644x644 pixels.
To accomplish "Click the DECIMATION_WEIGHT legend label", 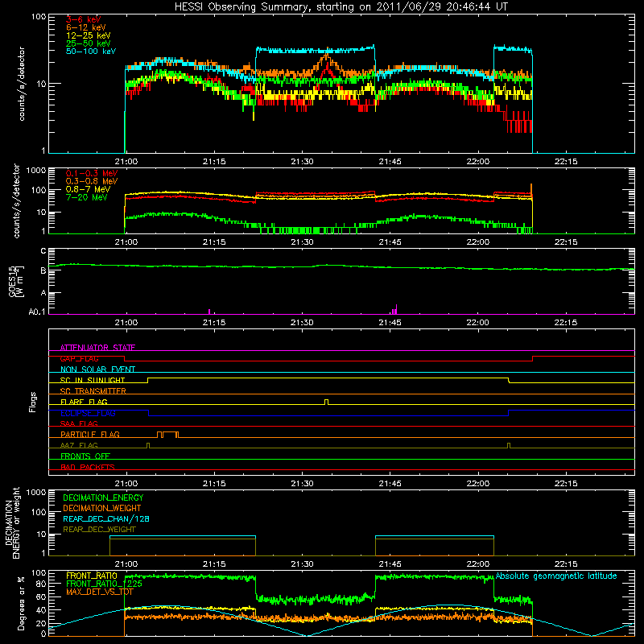I will pos(102,508).
